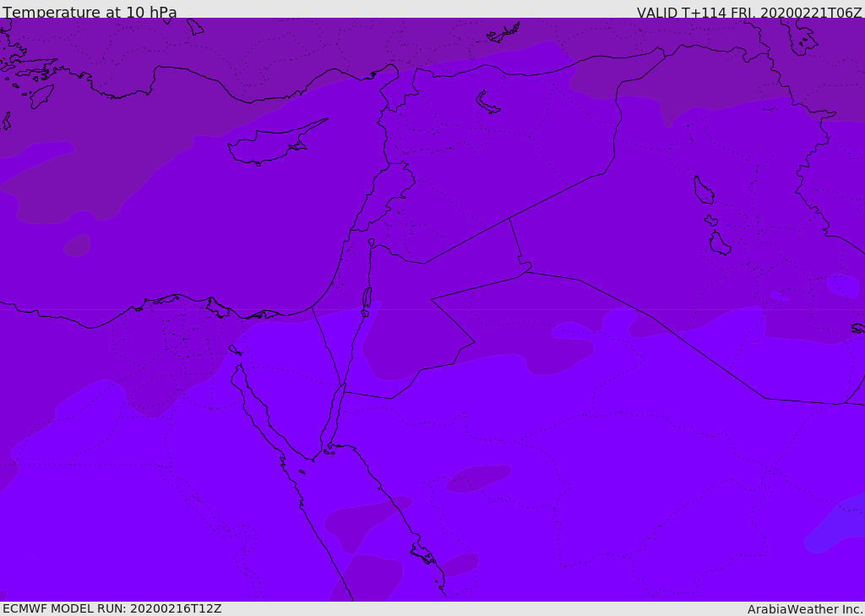Click the ECMWF MODEL RUN footer text
The height and width of the screenshot is (616, 865).
pyautogui.click(x=112, y=608)
